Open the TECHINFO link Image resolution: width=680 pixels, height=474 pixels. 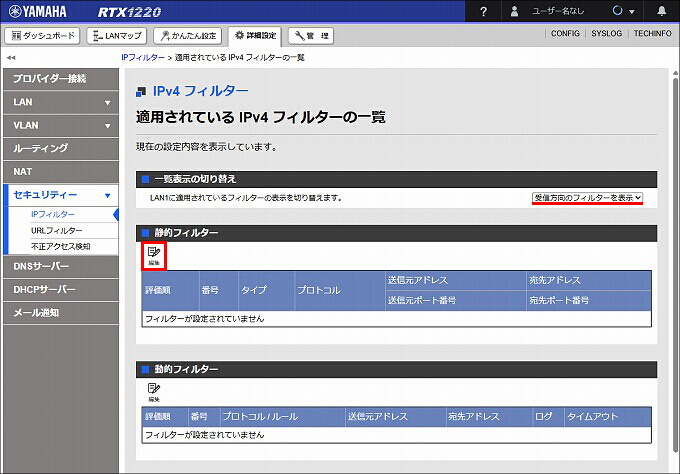point(652,33)
